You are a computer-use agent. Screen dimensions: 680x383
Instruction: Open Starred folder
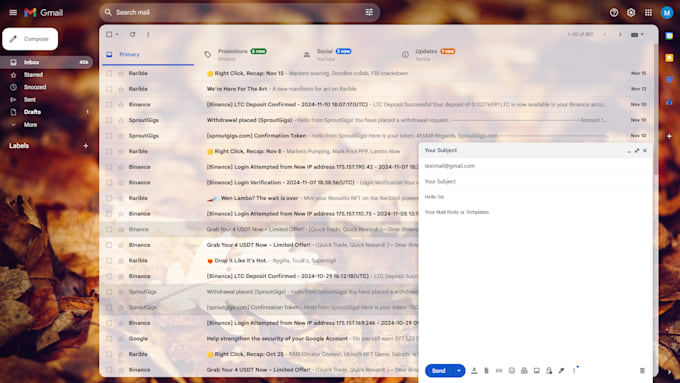click(33, 75)
